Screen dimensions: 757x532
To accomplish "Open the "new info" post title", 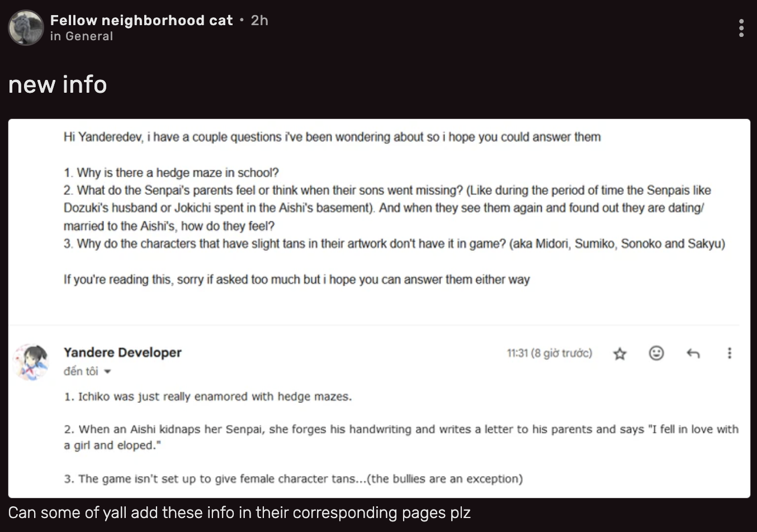I will (58, 84).
